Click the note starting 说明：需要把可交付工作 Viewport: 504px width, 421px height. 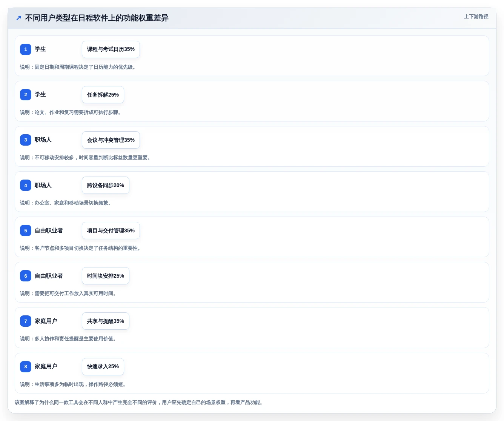[68, 293]
